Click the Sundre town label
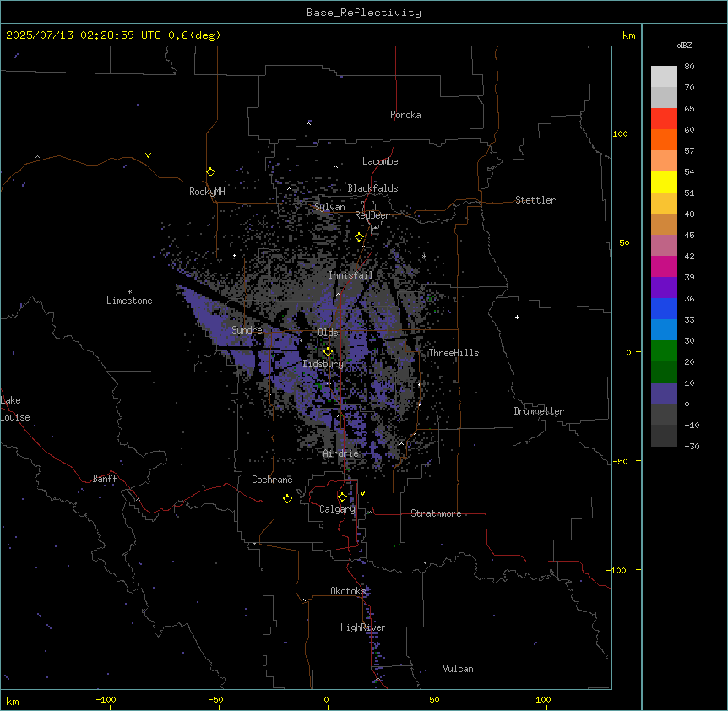728x711 pixels. [247, 330]
